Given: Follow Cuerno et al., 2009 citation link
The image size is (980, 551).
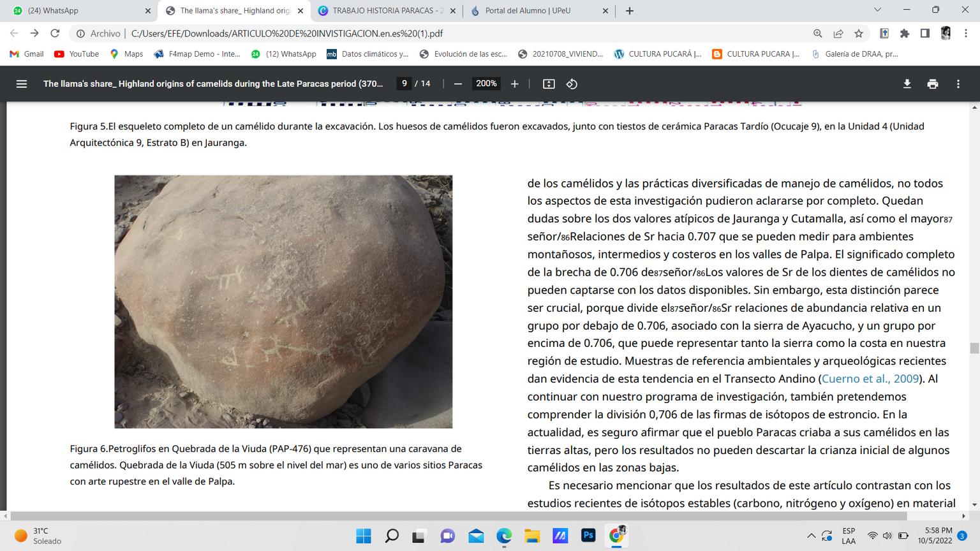Looking at the screenshot, I should (x=870, y=379).
